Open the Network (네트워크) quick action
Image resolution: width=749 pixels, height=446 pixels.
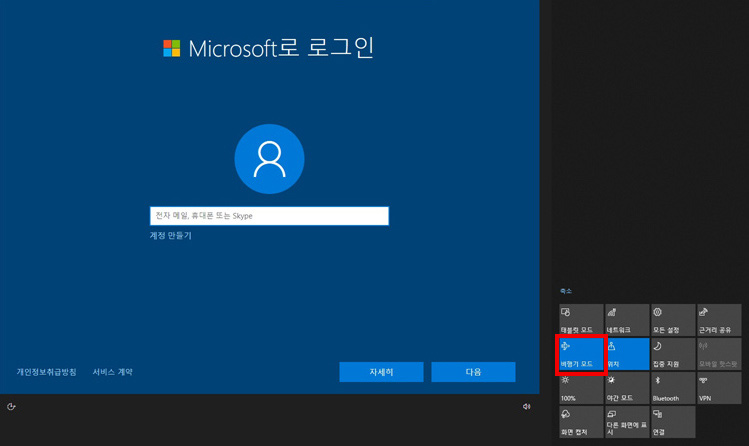(627, 320)
